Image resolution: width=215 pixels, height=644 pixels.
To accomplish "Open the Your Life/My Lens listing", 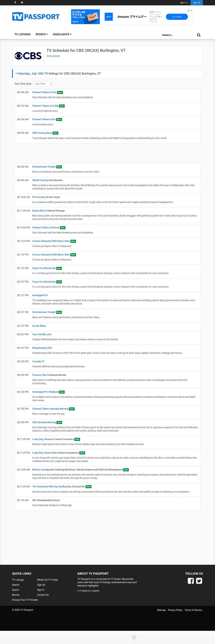I will pos(42,334).
